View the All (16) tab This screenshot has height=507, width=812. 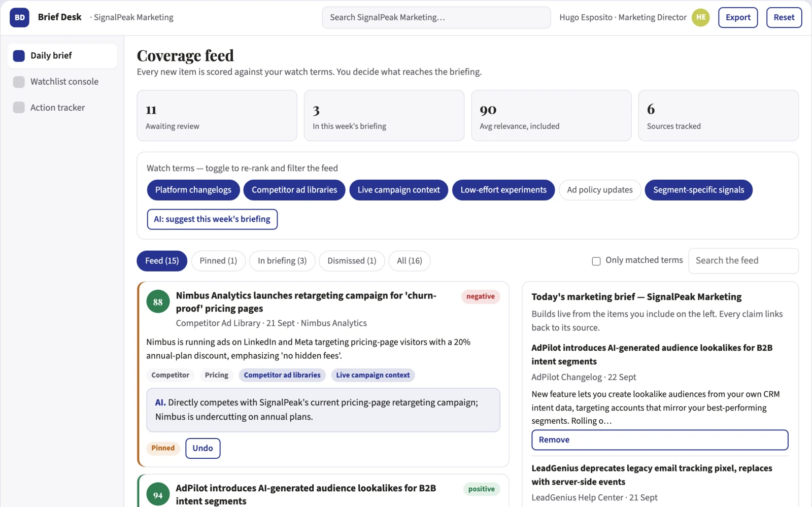coord(410,261)
